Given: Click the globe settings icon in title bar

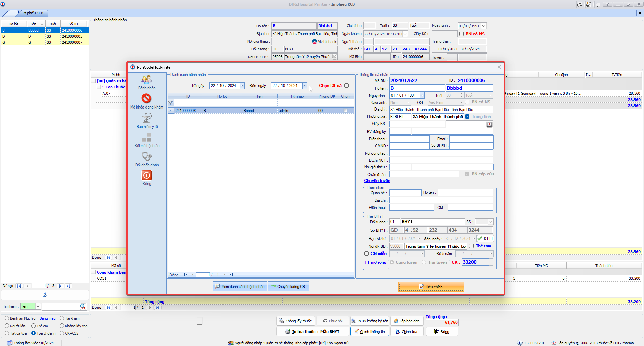Looking at the screenshot, I should 589,4.
